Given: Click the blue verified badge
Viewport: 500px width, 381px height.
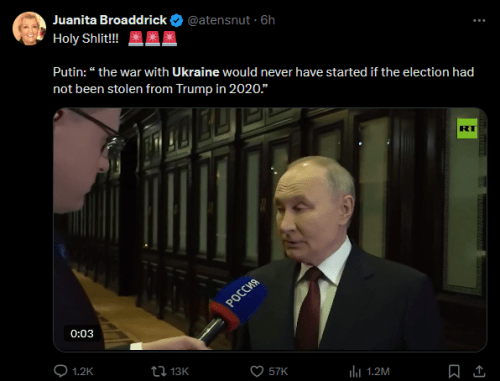Looking at the screenshot, I should [176, 21].
